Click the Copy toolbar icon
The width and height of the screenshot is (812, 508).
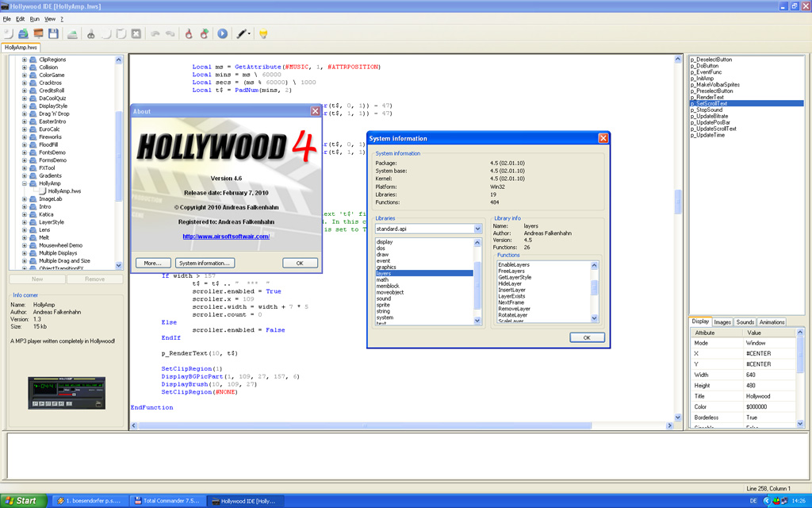[x=106, y=33]
